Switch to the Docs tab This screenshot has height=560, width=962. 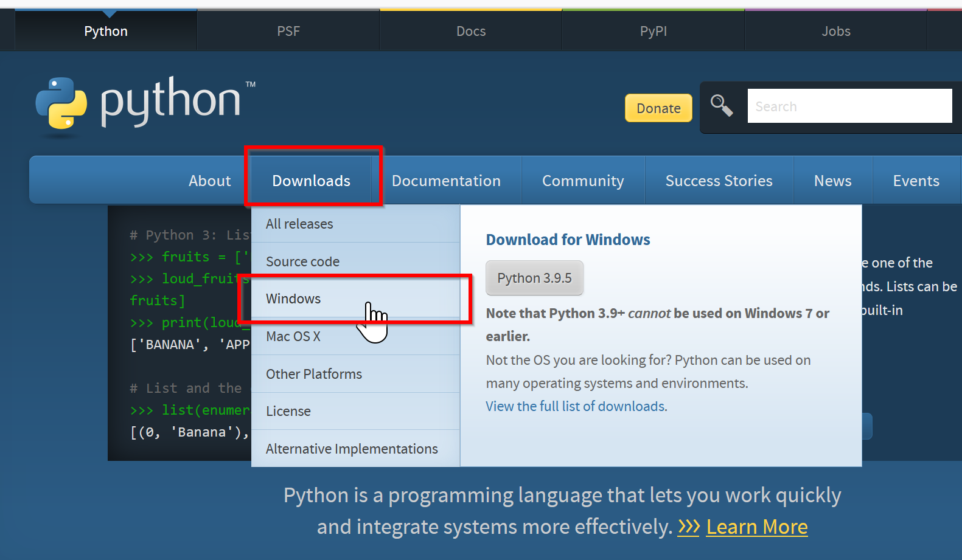pos(471,31)
